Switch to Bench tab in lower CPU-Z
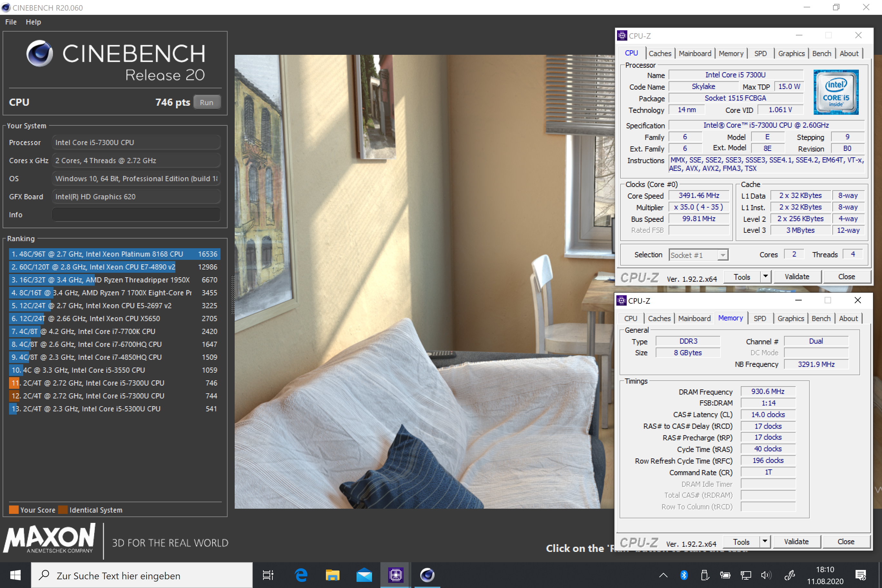 [821, 318]
